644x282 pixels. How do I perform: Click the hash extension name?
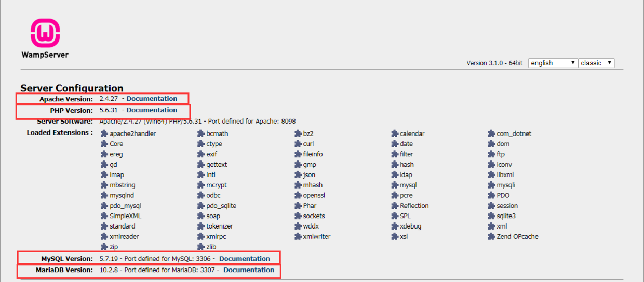point(407,165)
